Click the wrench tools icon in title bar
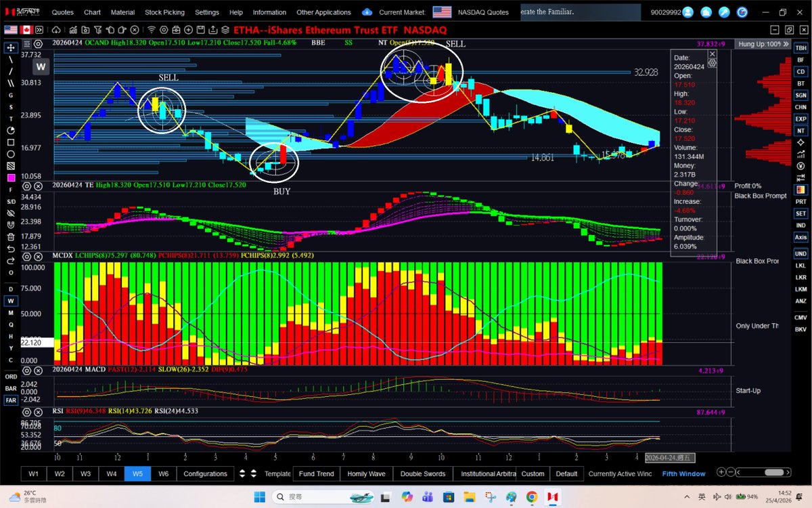Image resolution: width=812 pixels, height=508 pixels. point(725,12)
